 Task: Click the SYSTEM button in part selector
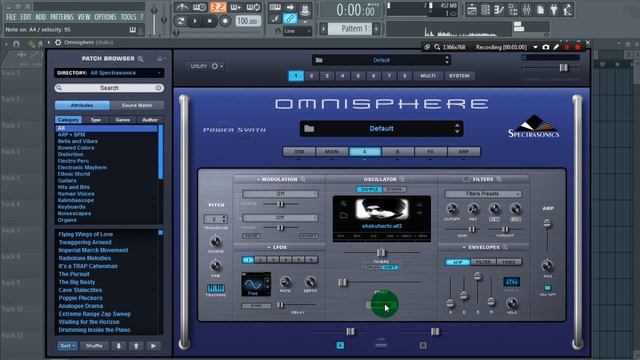click(x=459, y=76)
